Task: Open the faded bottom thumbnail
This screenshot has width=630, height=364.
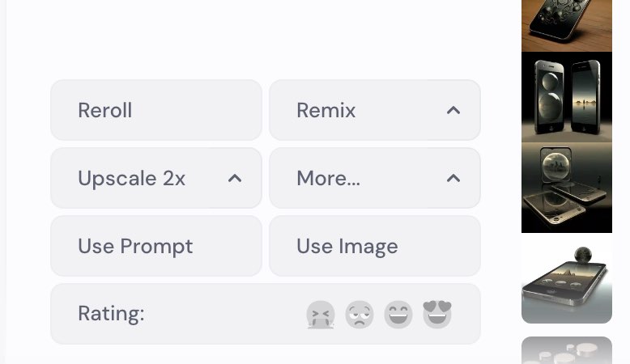Action: coord(567,350)
